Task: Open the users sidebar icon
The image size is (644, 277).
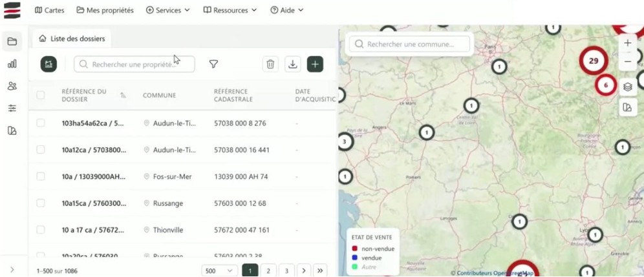Action: click(x=12, y=86)
